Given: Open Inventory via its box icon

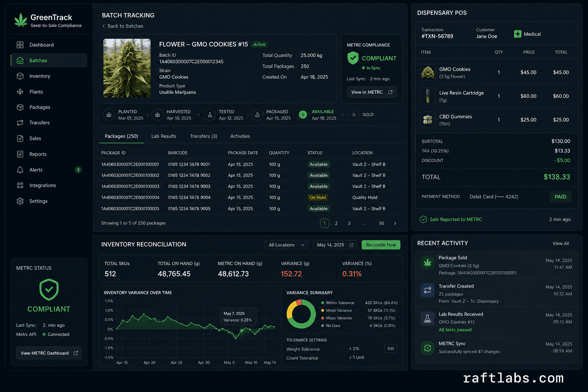Looking at the screenshot, I should (20, 76).
